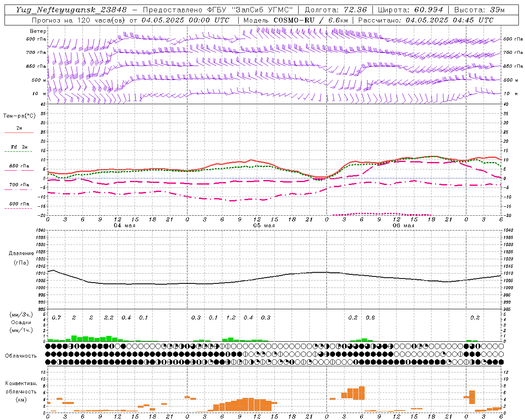525x420 pixels.
Task: Click the date label 04 мая
Action: click(124, 226)
